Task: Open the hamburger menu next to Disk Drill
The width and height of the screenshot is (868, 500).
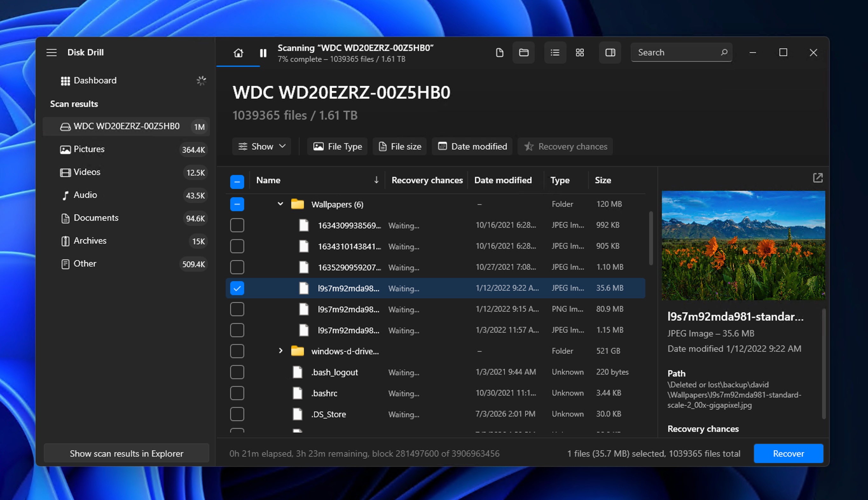Action: coord(52,52)
